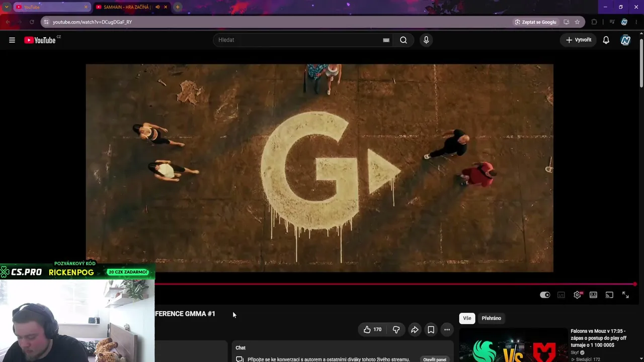644x362 pixels.
Task: Share the video using the arrow icon
Action: 415,330
